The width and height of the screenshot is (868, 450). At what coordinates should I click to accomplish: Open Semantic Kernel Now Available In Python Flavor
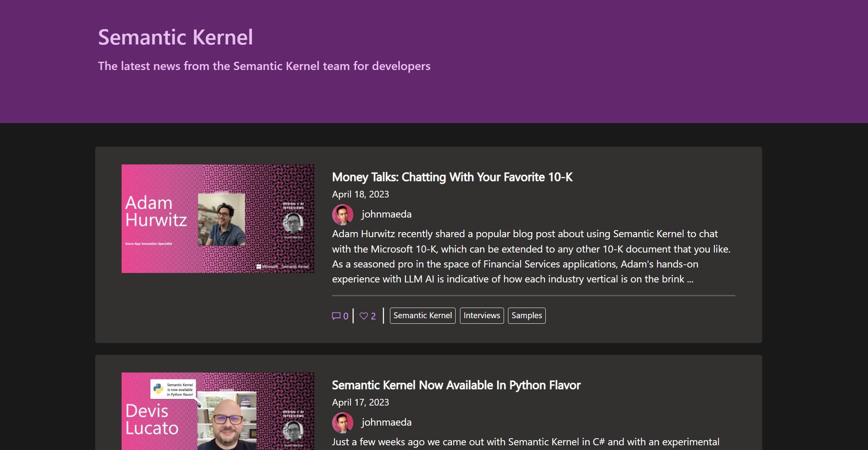(x=456, y=385)
